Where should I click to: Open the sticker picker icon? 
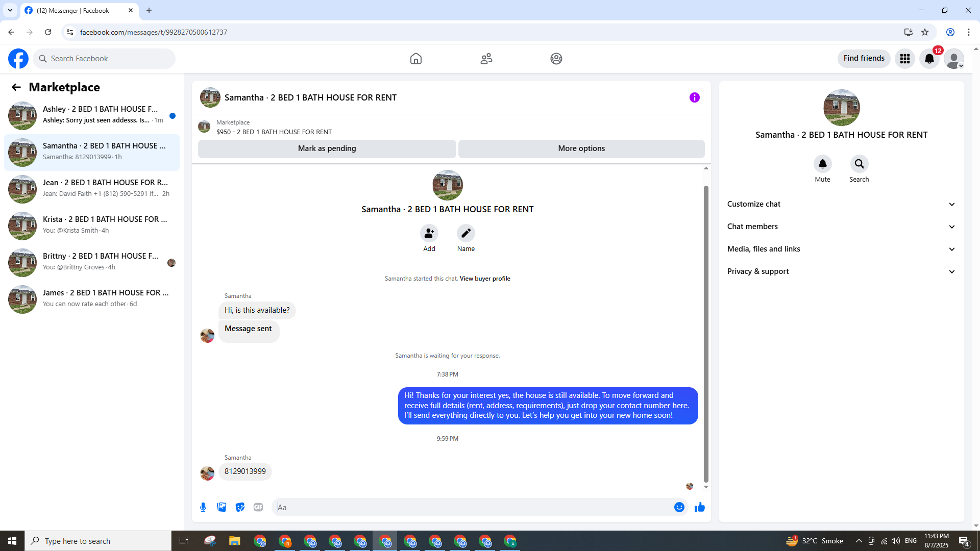pyautogui.click(x=240, y=507)
